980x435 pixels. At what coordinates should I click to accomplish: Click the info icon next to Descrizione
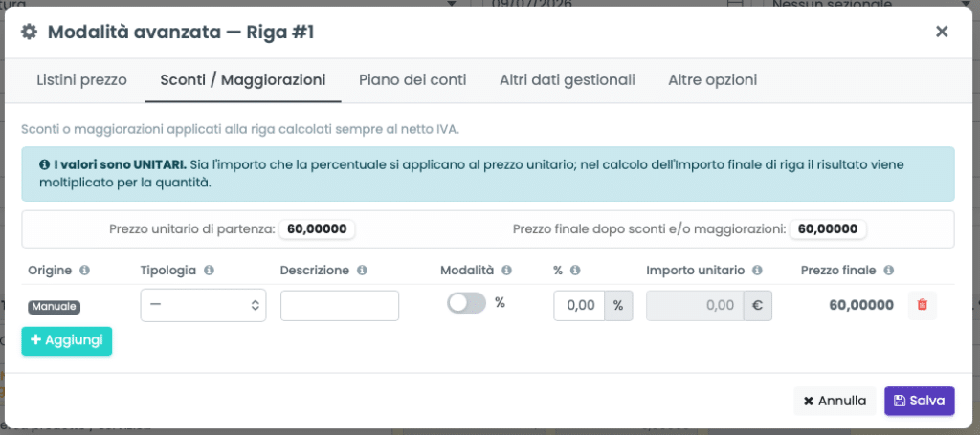[361, 271]
